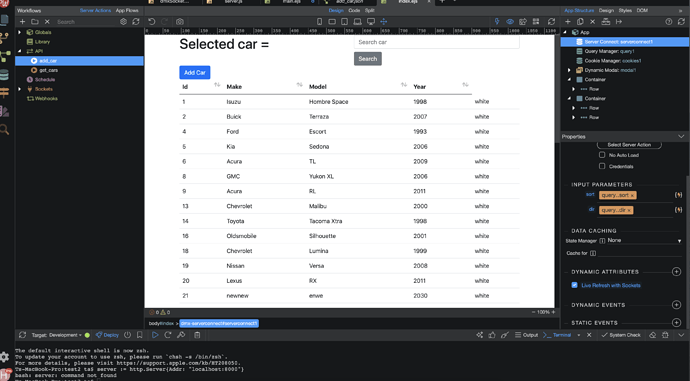Click the Workflows search field
This screenshot has width=690, height=381.
(86, 22)
